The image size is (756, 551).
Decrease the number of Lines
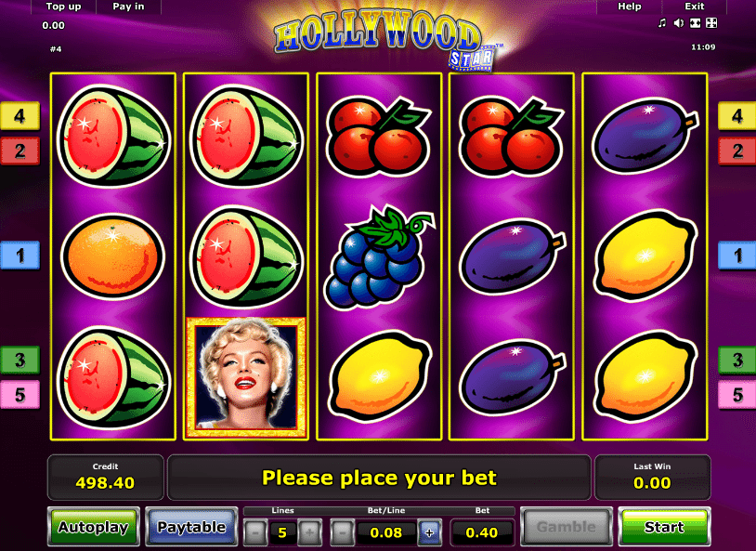[255, 532]
